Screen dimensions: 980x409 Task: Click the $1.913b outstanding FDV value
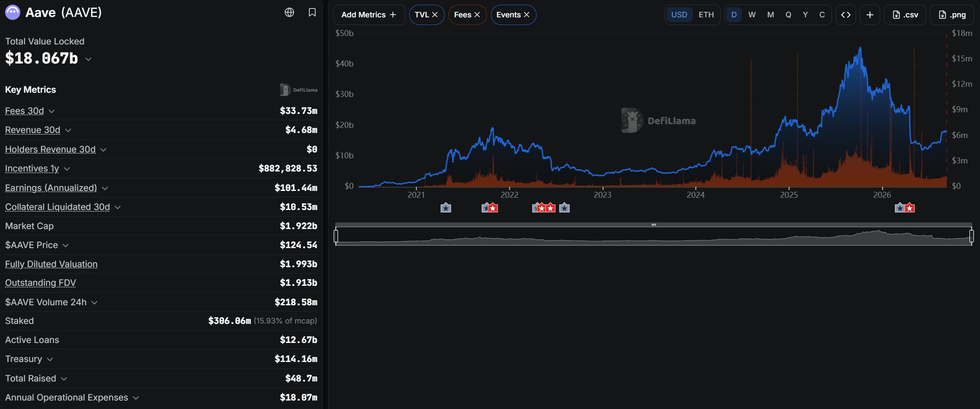pyautogui.click(x=298, y=283)
